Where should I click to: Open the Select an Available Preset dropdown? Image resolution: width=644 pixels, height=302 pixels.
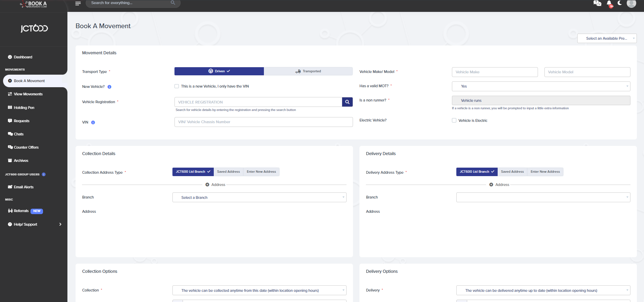[607, 38]
